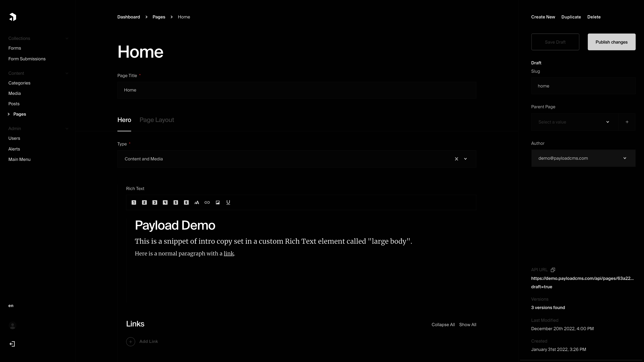Click the upload image icon in toolbar
The width and height of the screenshot is (644, 362).
coord(218,202)
